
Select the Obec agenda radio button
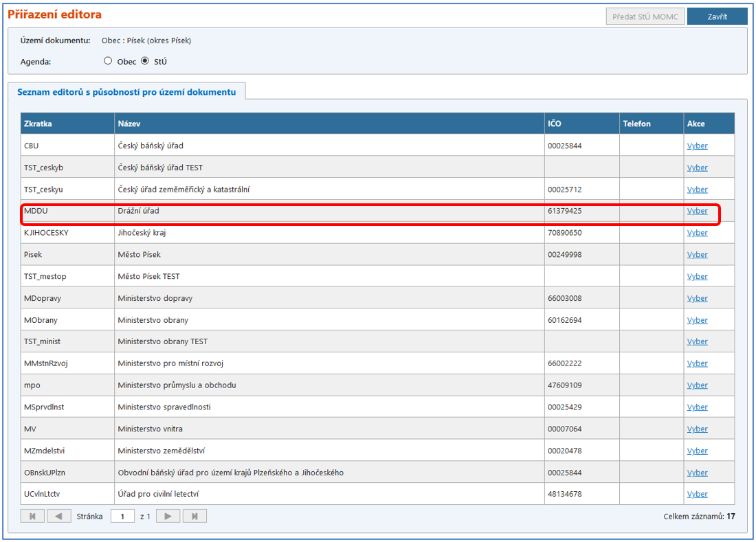(x=108, y=61)
